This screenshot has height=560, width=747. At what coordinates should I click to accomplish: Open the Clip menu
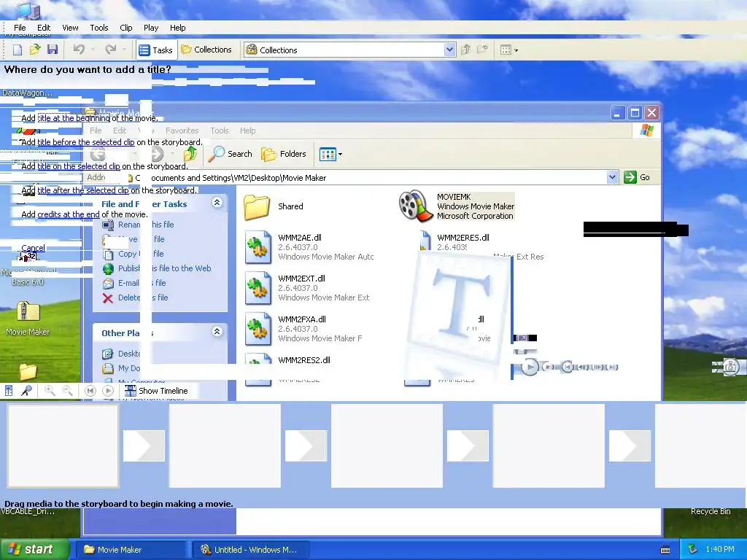(126, 28)
